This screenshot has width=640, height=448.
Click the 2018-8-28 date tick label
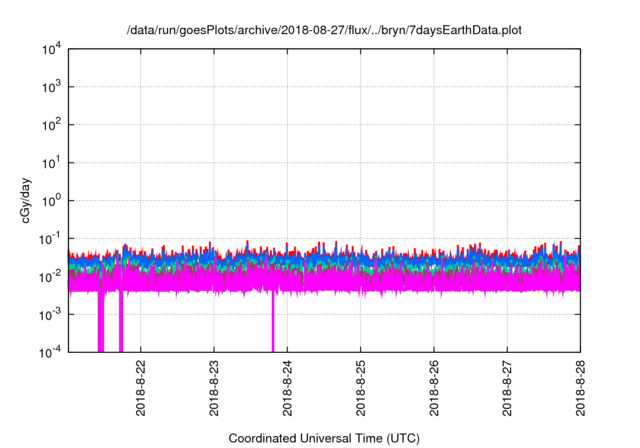tap(580, 388)
